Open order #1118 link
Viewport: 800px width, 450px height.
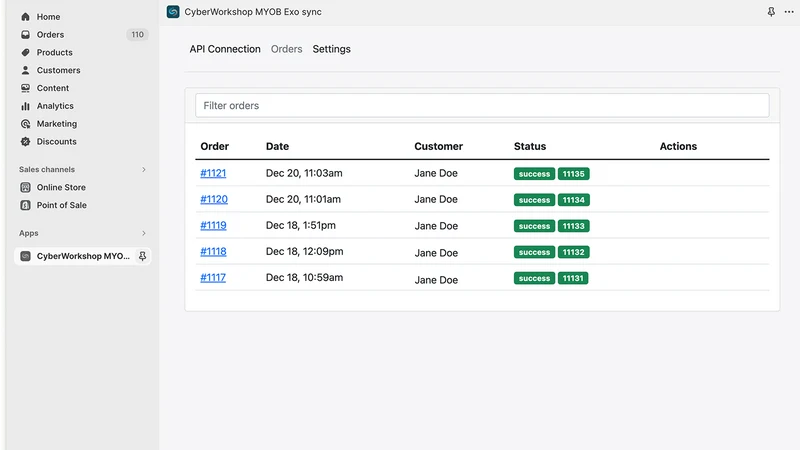point(213,252)
